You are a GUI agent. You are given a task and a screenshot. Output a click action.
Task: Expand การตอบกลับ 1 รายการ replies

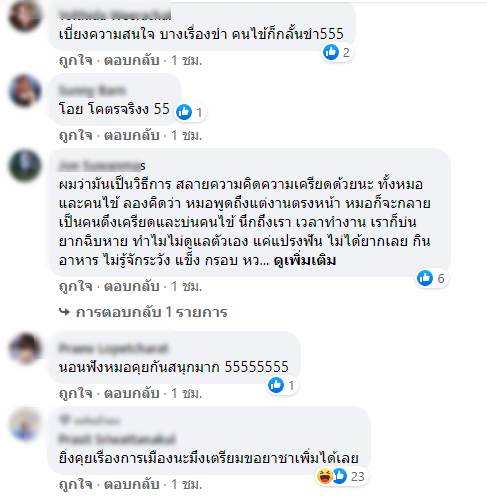pyautogui.click(x=151, y=312)
